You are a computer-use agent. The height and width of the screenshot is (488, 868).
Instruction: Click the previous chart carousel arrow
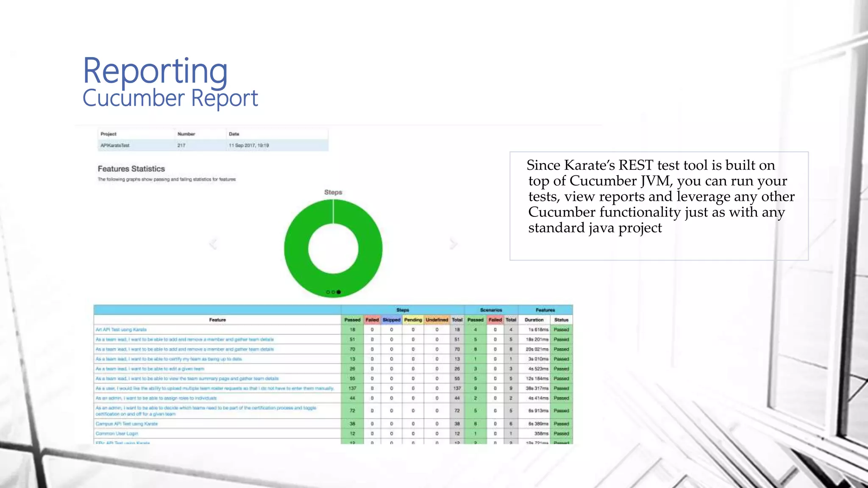point(213,244)
